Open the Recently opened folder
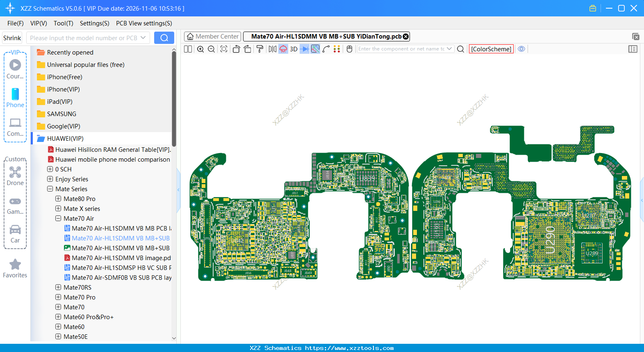Screen dimensions: 644x352 pyautogui.click(x=70, y=52)
